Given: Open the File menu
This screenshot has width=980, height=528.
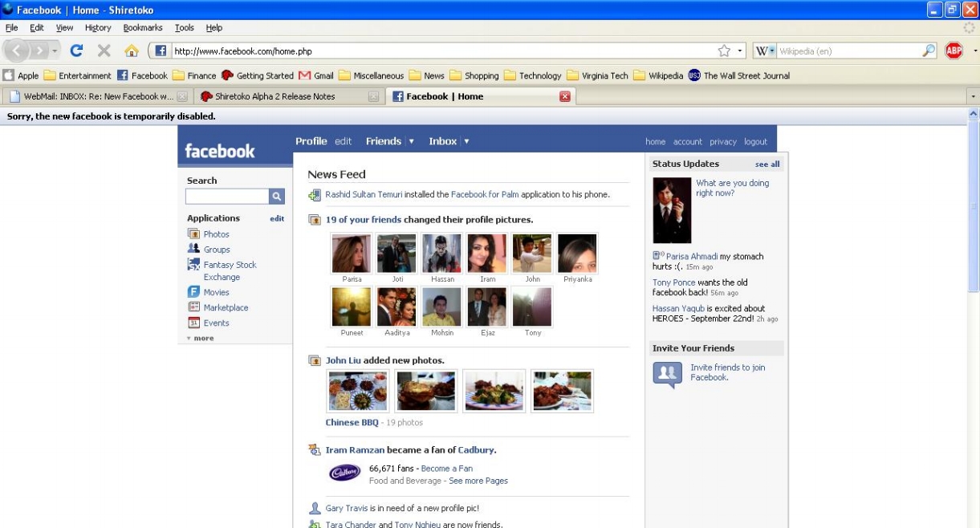Looking at the screenshot, I should [x=11, y=27].
